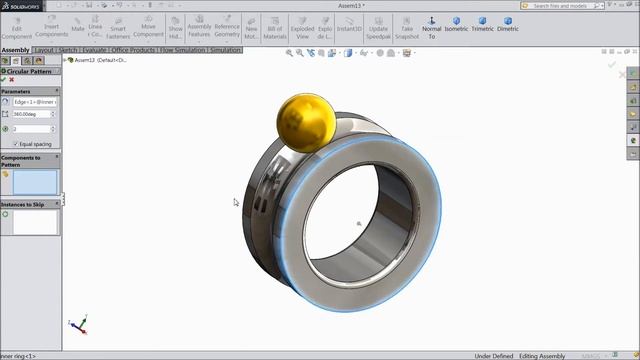Open the PropertyManager tab
This screenshot has width=640, height=360.
[16, 61]
